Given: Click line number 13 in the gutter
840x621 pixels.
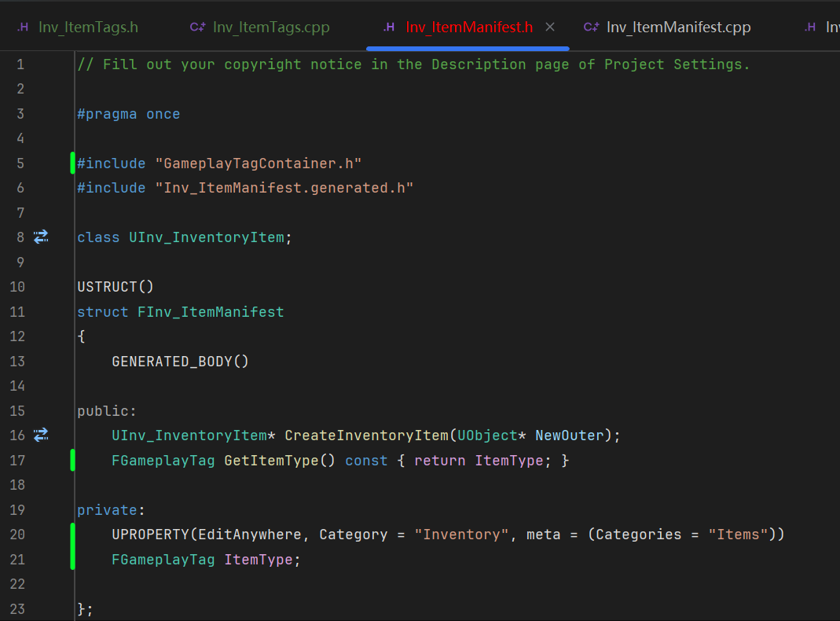Looking at the screenshot, I should coord(17,361).
